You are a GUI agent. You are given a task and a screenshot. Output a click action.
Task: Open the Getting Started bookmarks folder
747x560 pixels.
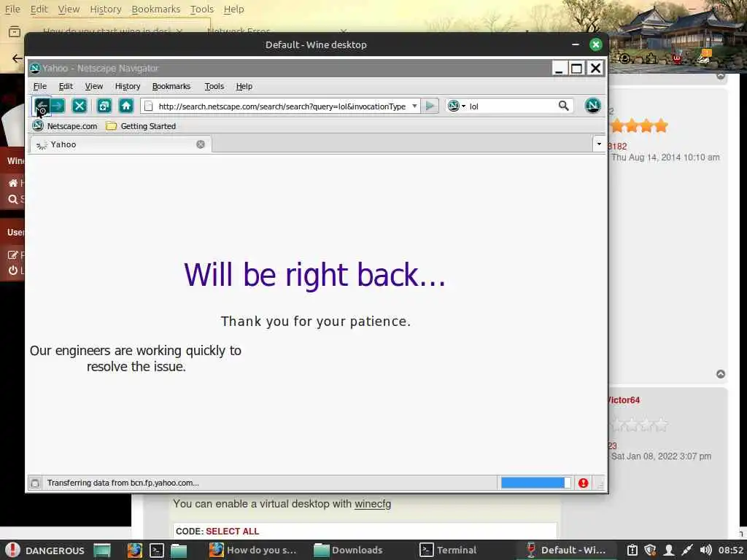[141, 126]
